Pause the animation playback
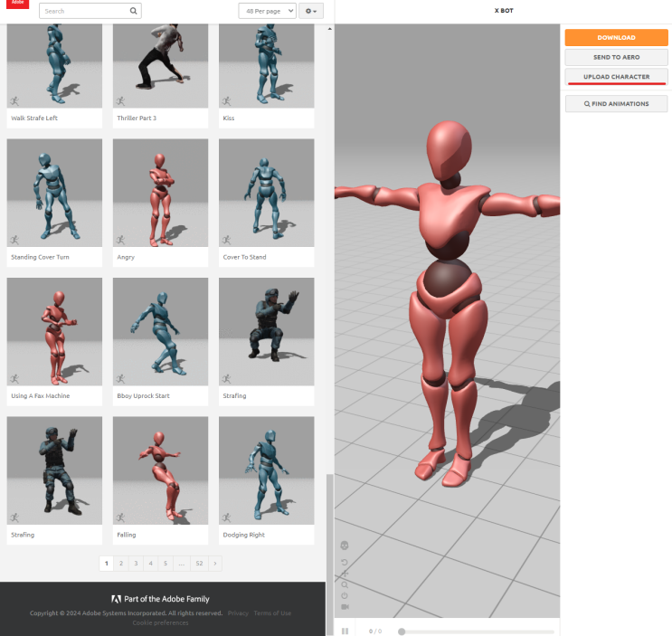The height and width of the screenshot is (636, 672). 345,631
